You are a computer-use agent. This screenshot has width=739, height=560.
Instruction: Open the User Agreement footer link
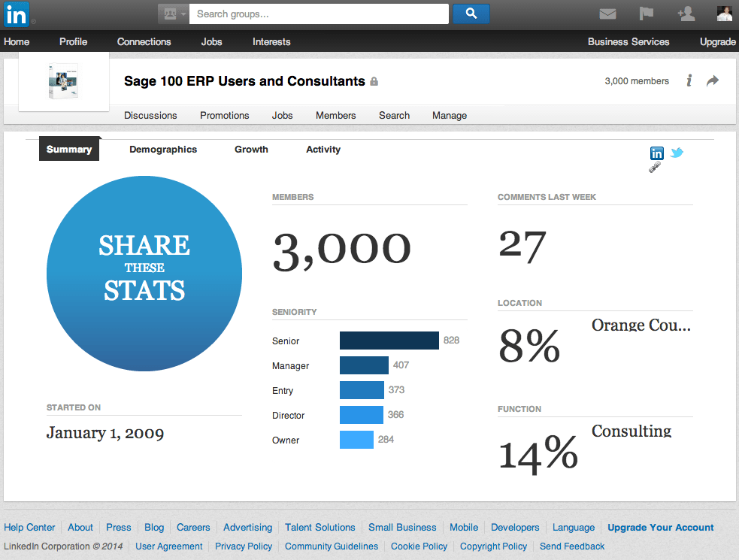tap(168, 546)
